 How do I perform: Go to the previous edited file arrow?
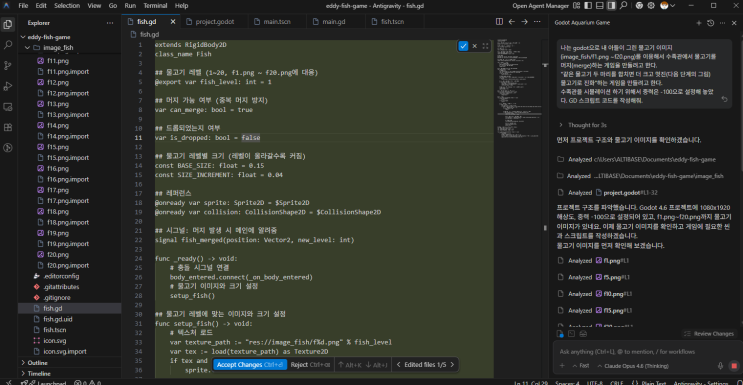pyautogui.click(x=398, y=365)
